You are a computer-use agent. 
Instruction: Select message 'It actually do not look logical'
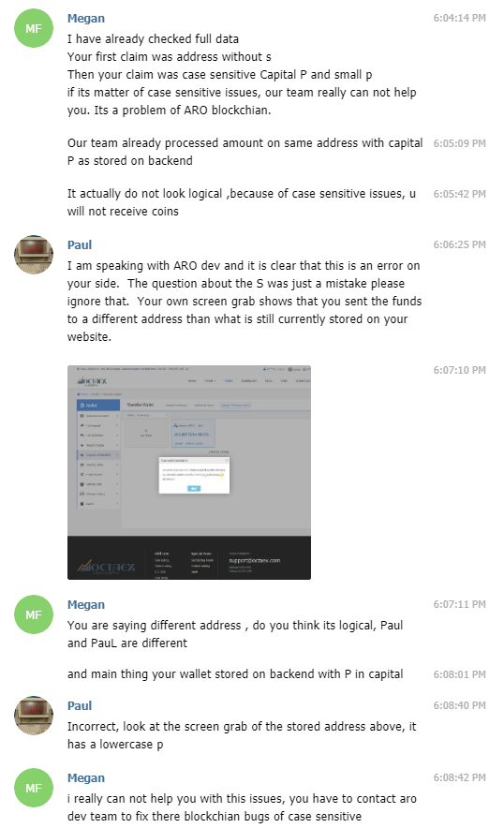[242, 202]
